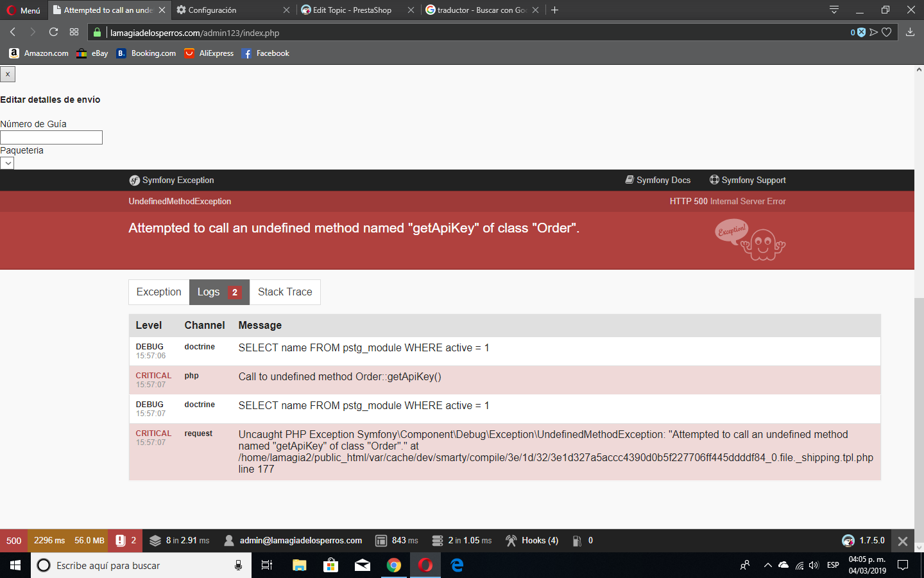Open Mail app from taskbar
The height and width of the screenshot is (578, 924).
pos(363,565)
